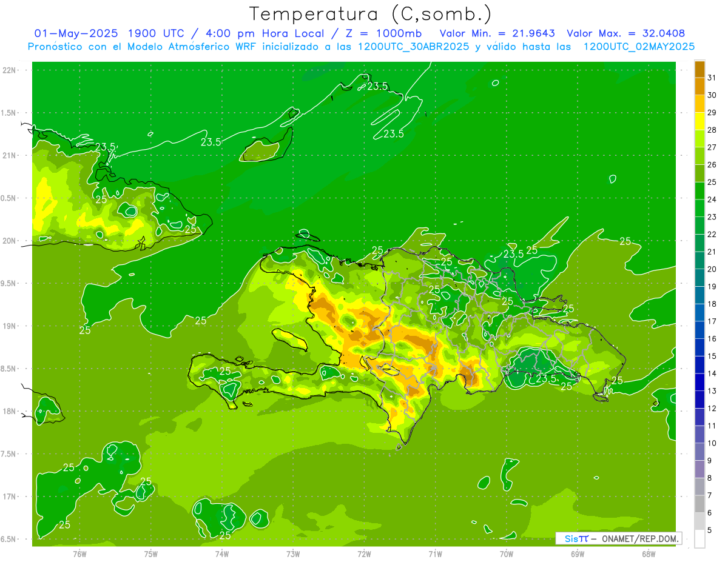Click 'Pronóstico con el Modelo Atmósferico WRF' text
This screenshot has height=562, width=728.
[x=142, y=47]
